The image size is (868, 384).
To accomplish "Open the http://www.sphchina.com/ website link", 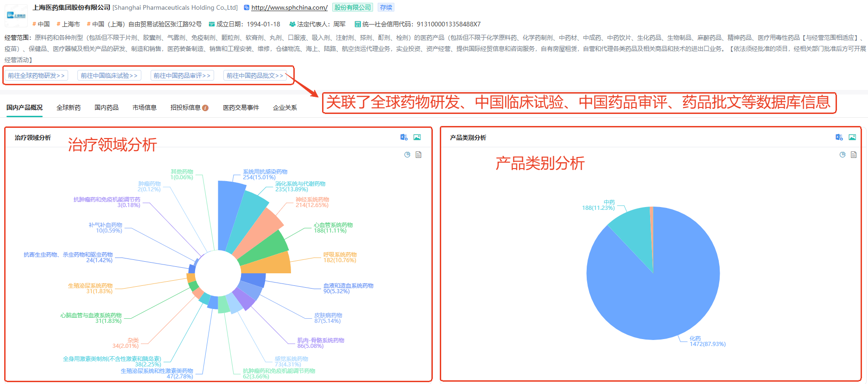I will tap(289, 7).
